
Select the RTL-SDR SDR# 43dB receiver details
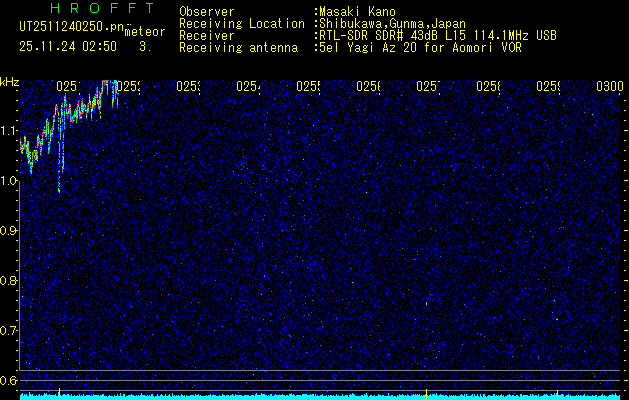coord(438,36)
